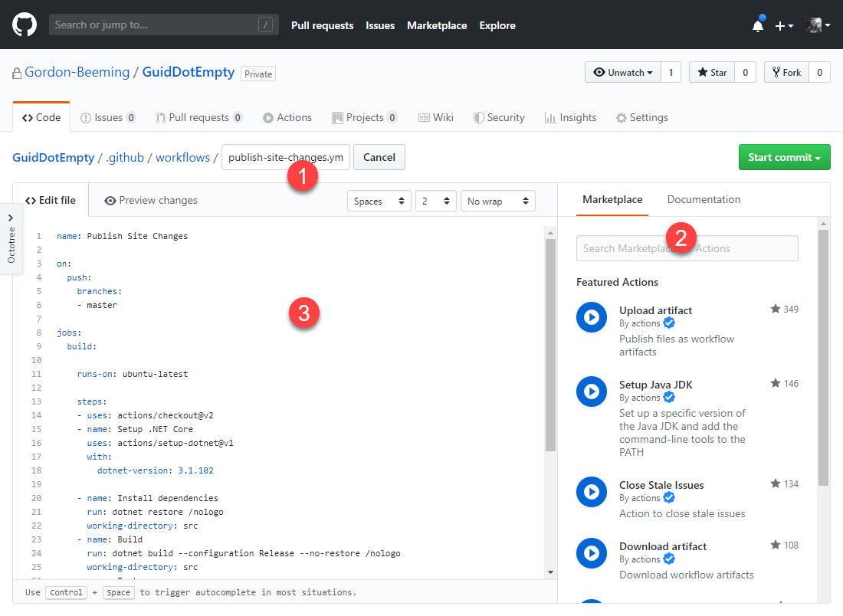The width and height of the screenshot is (843, 616).
Task: Open the Download artifact action title
Action: click(663, 546)
